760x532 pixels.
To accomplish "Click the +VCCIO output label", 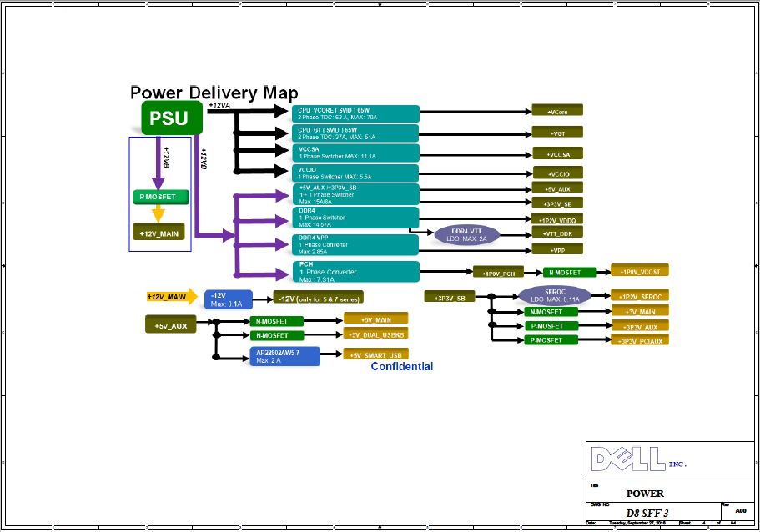I will [x=558, y=173].
